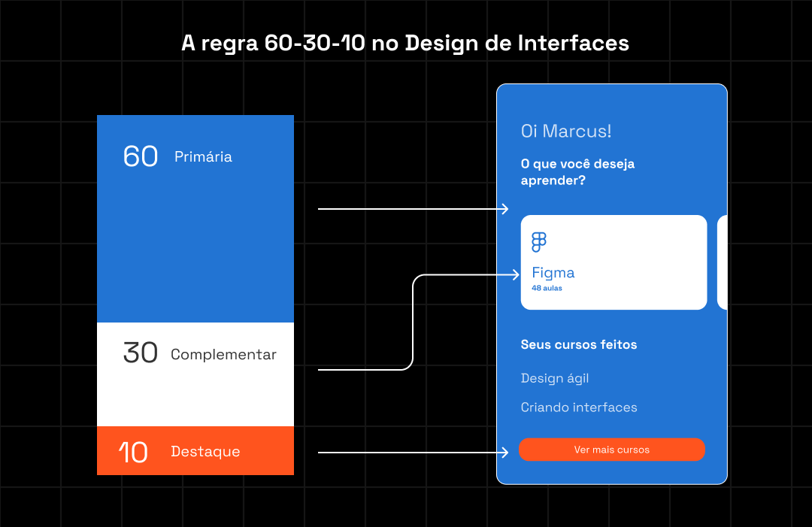Click the orange '10 Destaque' color block
812x527 pixels.
point(195,450)
